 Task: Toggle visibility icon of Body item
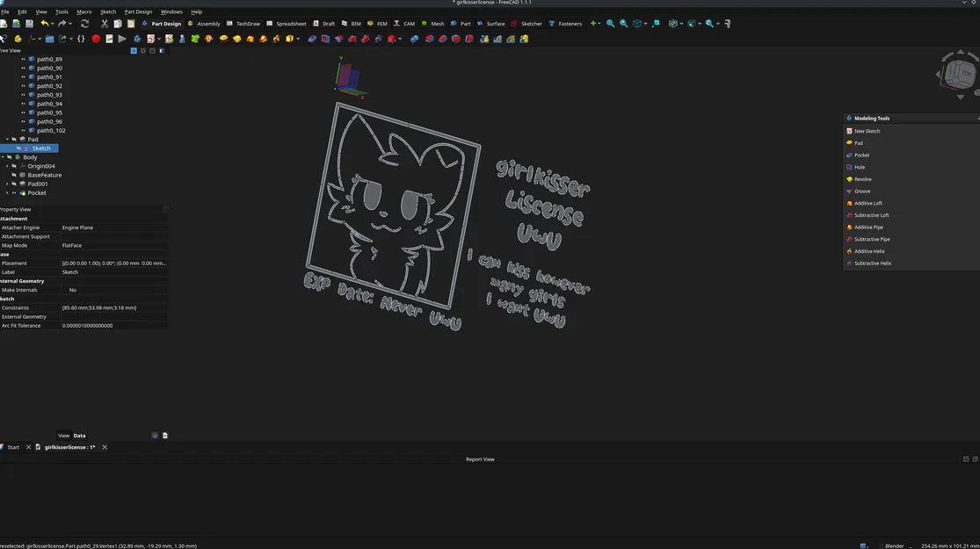[x=10, y=157]
